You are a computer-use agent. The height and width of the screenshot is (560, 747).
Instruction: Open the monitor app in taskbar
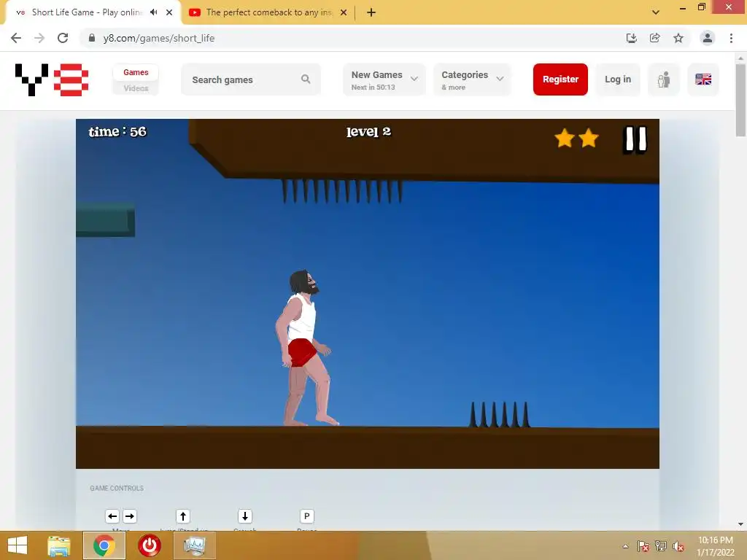(x=194, y=545)
